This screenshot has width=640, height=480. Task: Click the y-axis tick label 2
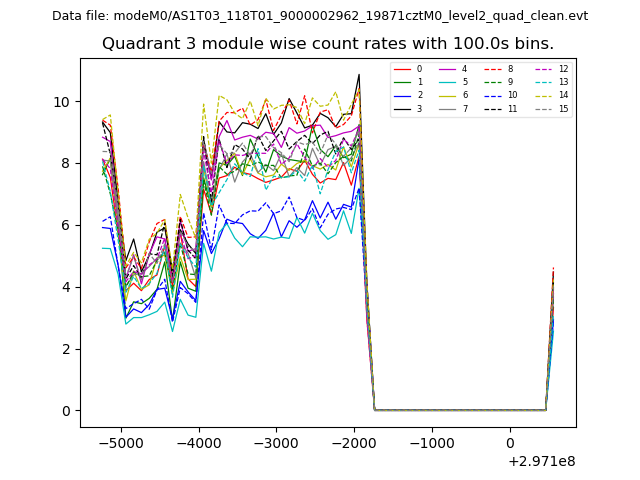pyautogui.click(x=68, y=349)
